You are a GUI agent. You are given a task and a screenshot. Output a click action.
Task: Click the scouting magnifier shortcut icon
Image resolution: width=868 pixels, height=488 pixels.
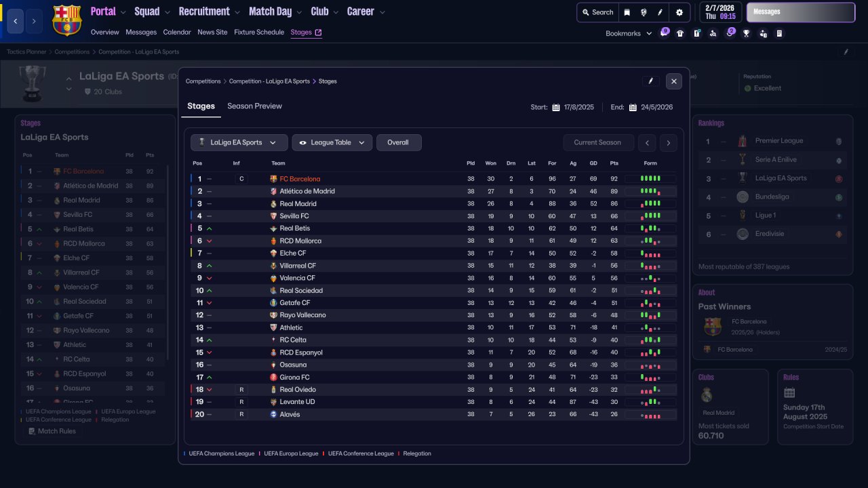(713, 33)
